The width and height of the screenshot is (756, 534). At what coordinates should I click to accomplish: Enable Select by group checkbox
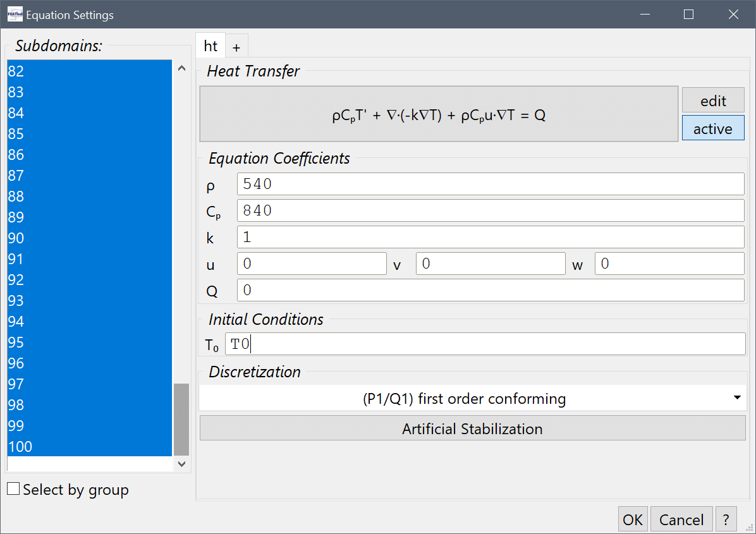click(13, 489)
